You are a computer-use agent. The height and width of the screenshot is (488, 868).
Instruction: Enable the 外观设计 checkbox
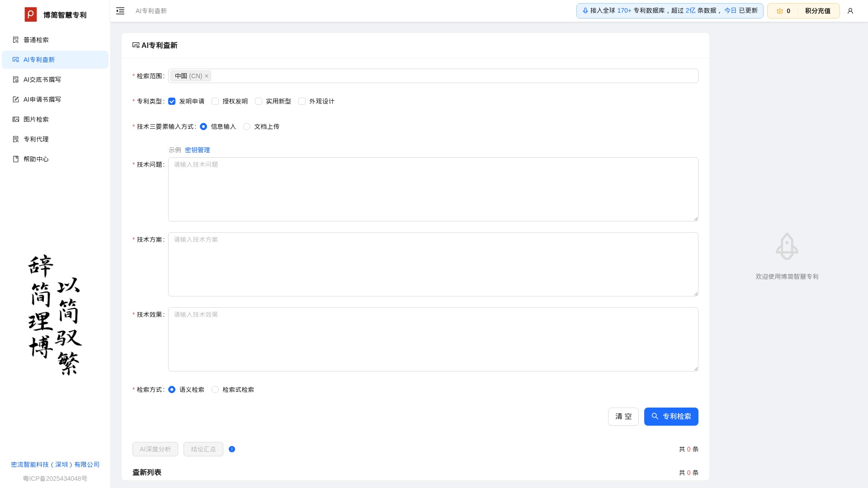(x=302, y=101)
